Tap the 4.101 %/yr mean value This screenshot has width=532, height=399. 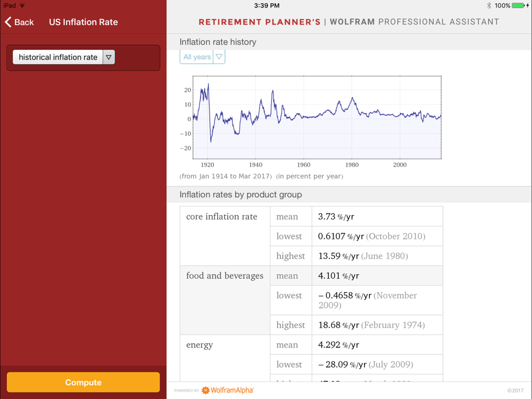tap(338, 276)
